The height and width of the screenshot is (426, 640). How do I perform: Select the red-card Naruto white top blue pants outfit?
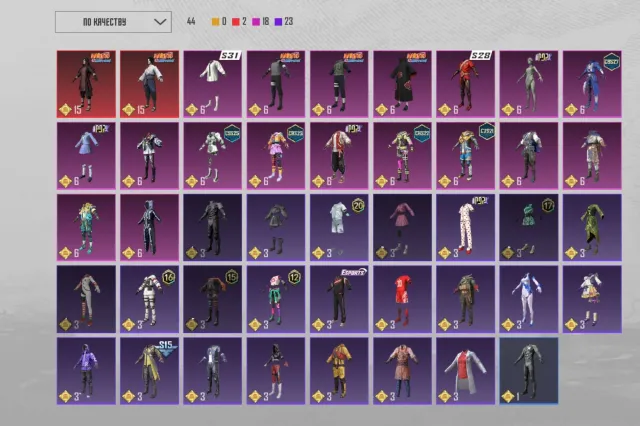coord(149,84)
